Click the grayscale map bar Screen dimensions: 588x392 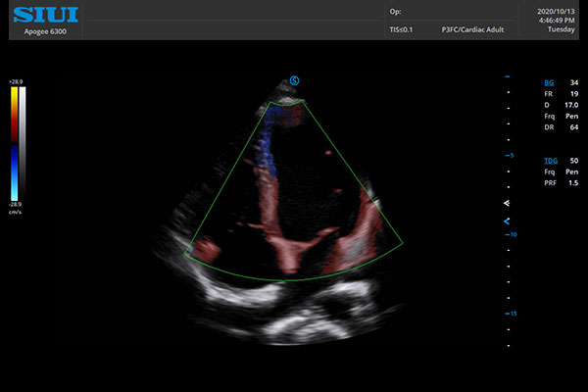point(23,144)
